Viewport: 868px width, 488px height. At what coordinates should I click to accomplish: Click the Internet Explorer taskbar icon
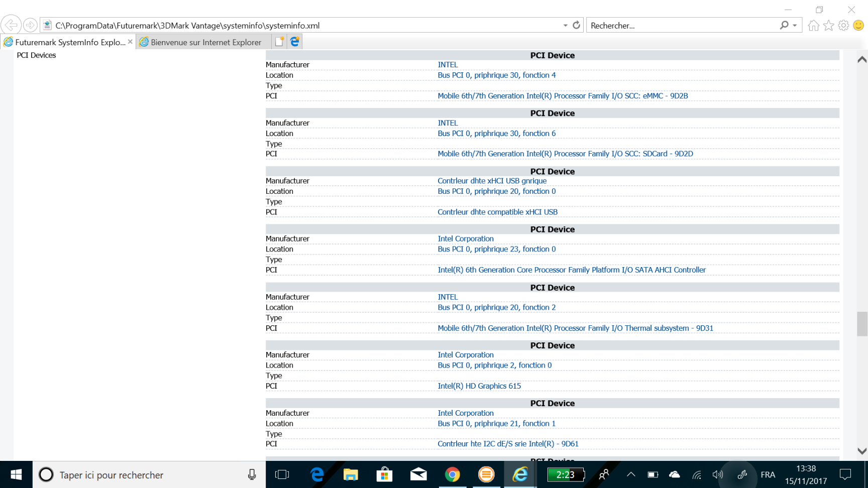[x=520, y=474]
